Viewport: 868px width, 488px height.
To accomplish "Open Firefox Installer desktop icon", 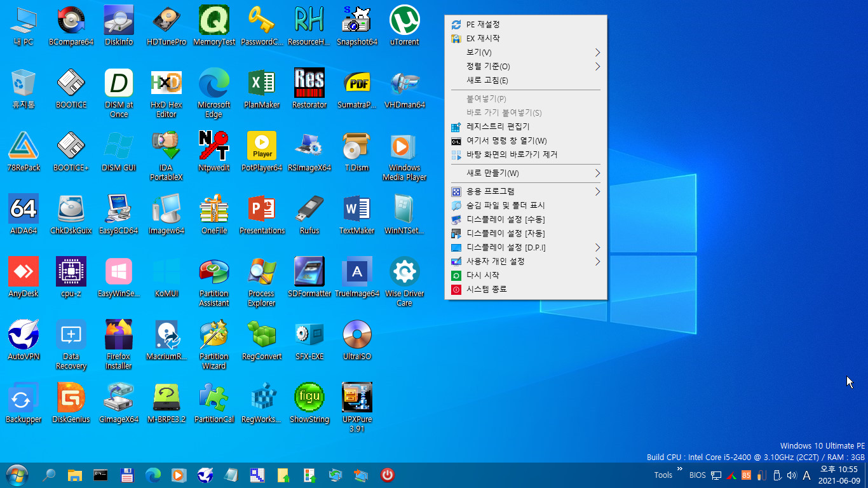I will click(x=119, y=345).
